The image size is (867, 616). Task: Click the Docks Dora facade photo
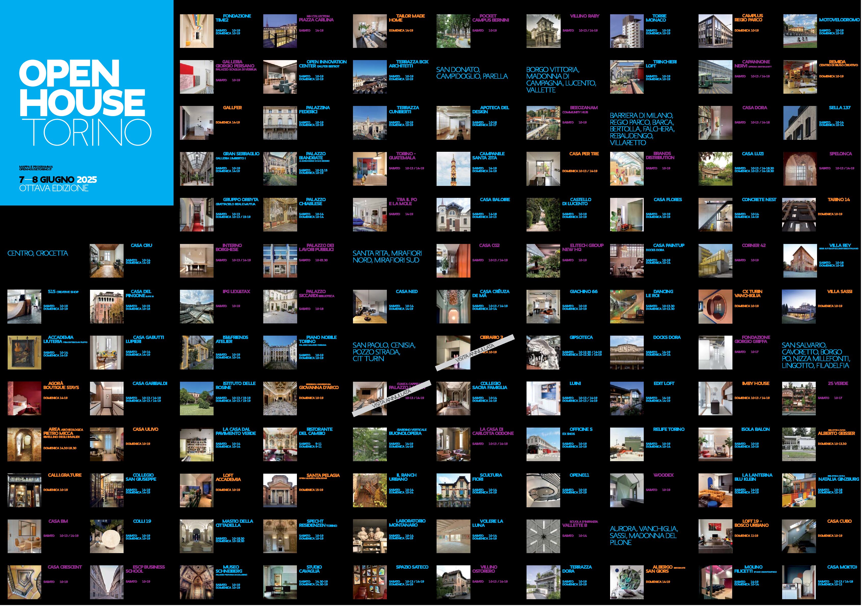(x=627, y=352)
